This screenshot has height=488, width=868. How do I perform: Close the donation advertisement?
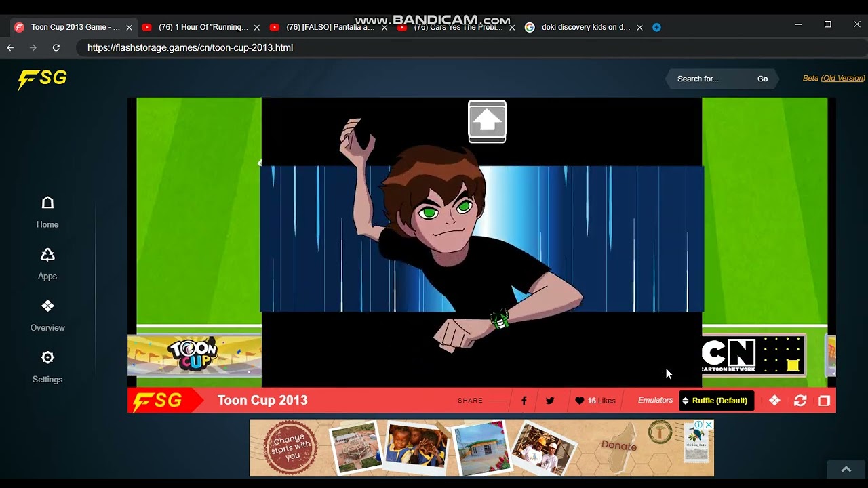click(x=709, y=424)
